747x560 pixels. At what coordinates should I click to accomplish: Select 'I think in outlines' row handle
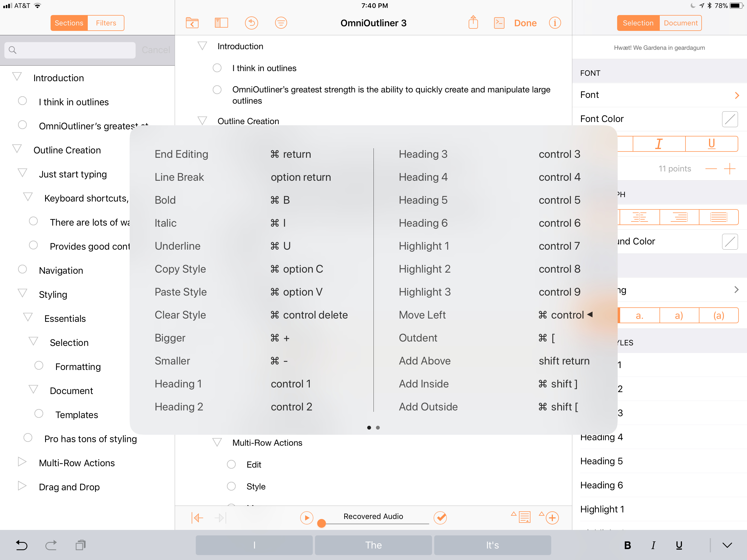click(217, 68)
